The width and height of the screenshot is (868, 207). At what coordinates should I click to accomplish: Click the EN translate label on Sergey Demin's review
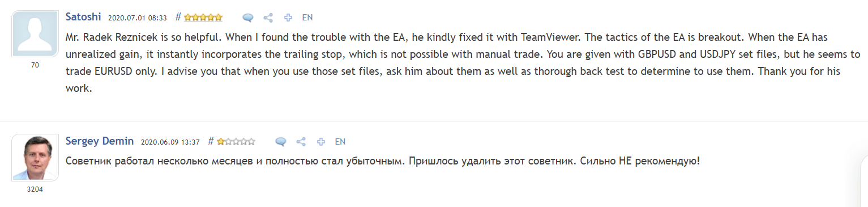340,142
